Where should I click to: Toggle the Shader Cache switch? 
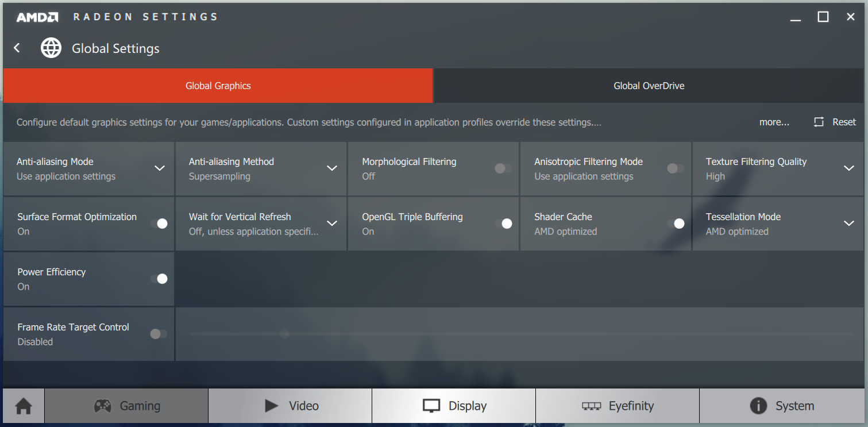[x=676, y=224]
